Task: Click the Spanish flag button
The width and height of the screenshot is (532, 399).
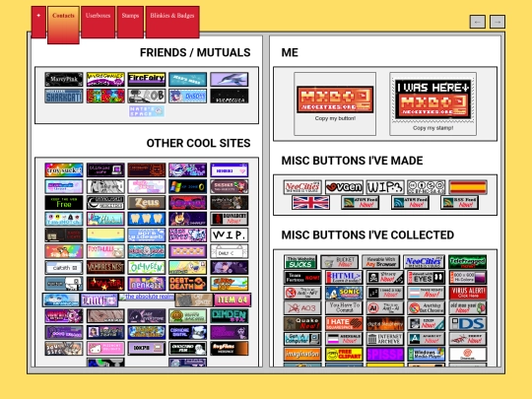Action: click(468, 187)
